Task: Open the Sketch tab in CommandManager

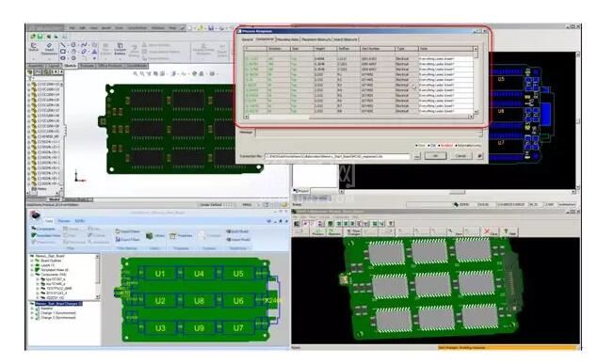Action: [x=70, y=66]
